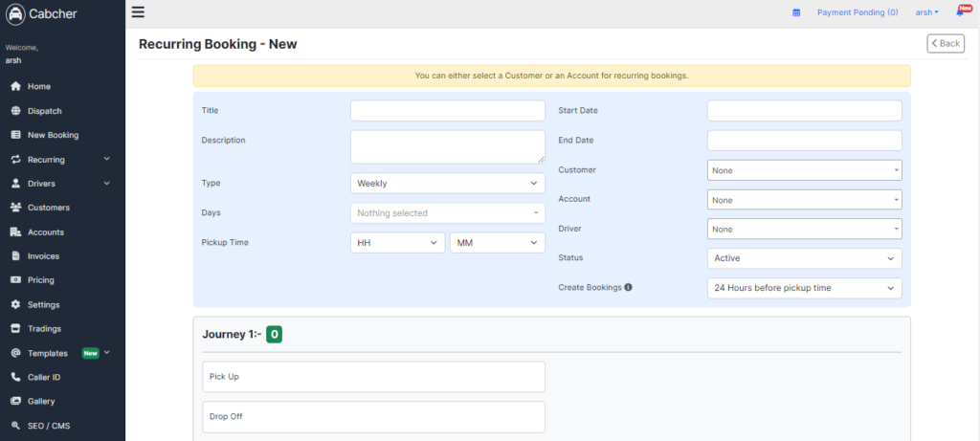Screen dimensions: 980x441
Task: Click the notification bell icon
Action: click(960, 11)
